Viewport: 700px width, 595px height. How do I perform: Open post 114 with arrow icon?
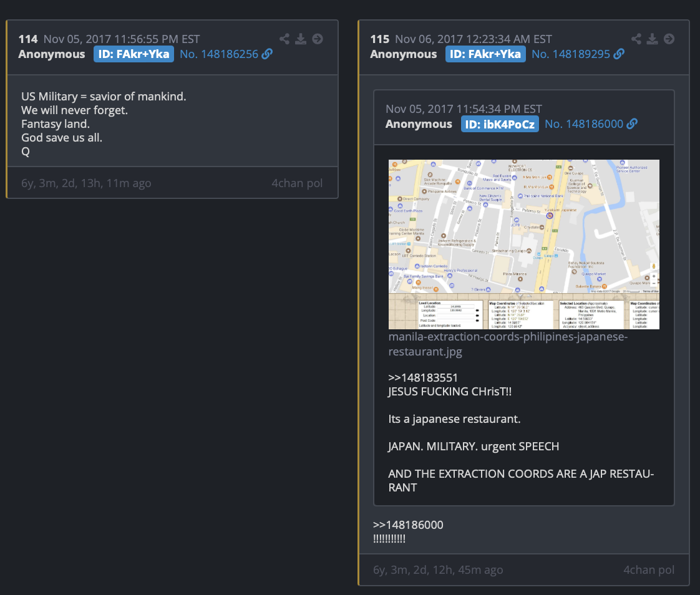click(318, 39)
